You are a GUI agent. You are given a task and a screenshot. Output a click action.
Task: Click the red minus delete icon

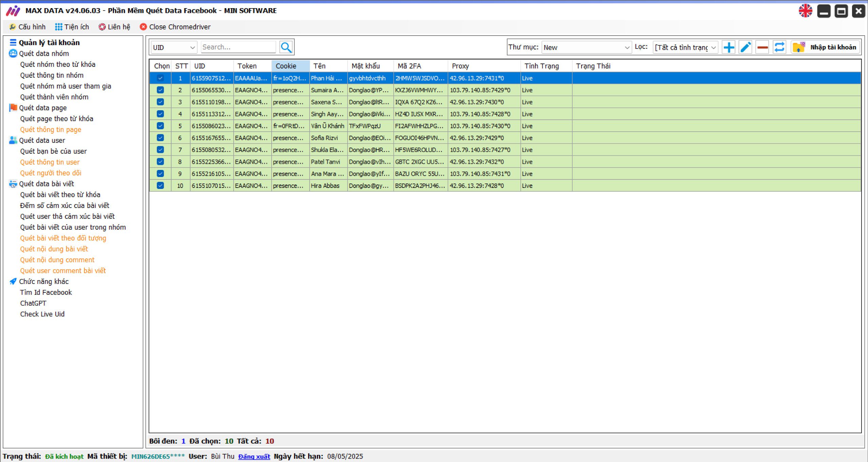[762, 47]
